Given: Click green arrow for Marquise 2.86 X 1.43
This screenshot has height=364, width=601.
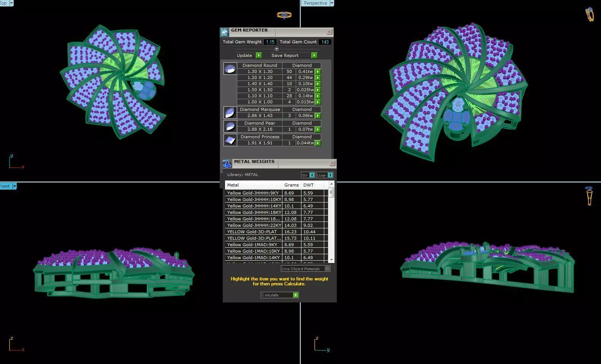Looking at the screenshot, I should click(x=318, y=116).
